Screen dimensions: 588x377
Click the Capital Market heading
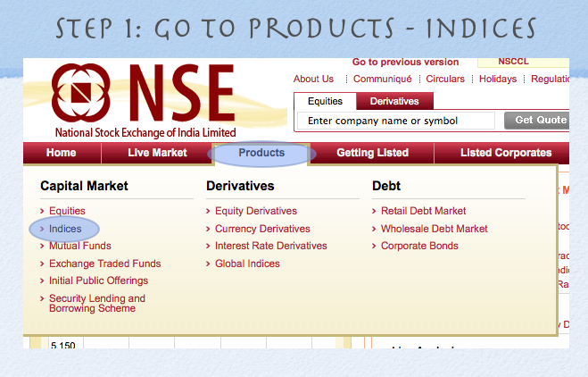click(x=84, y=186)
